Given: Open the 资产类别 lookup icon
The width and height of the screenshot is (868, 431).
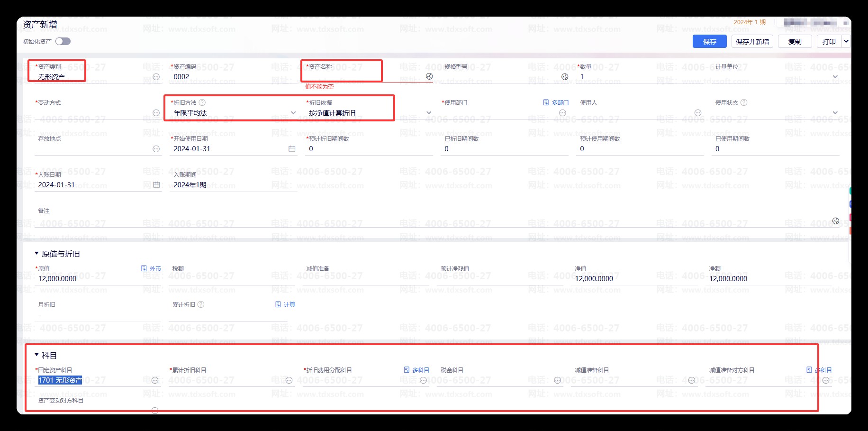Looking at the screenshot, I should pos(156,77).
